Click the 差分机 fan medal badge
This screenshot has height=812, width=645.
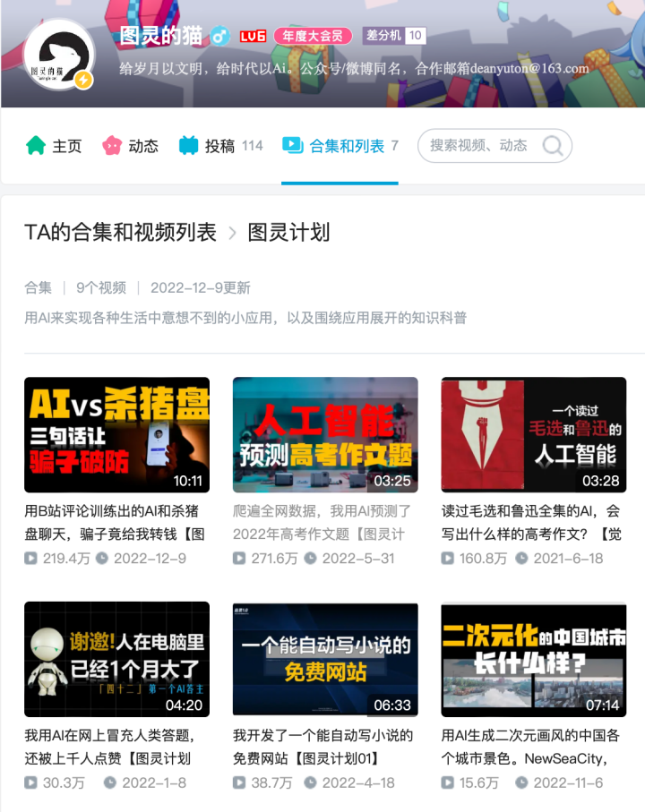394,35
